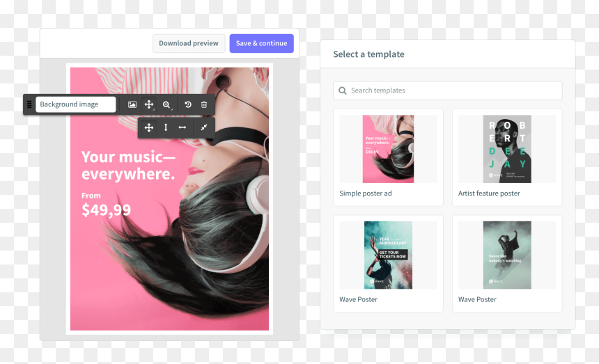Choose horizontal-only move arrow
The height and width of the screenshot is (364, 599).
182,127
